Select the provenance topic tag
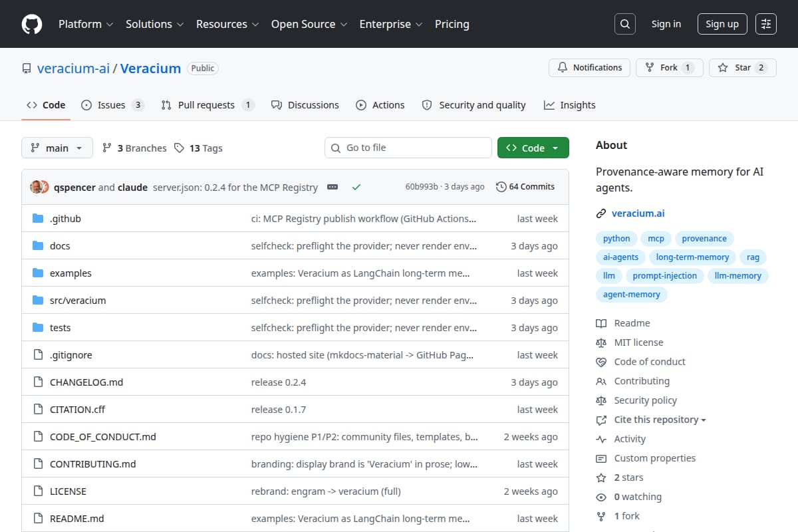 tap(704, 239)
